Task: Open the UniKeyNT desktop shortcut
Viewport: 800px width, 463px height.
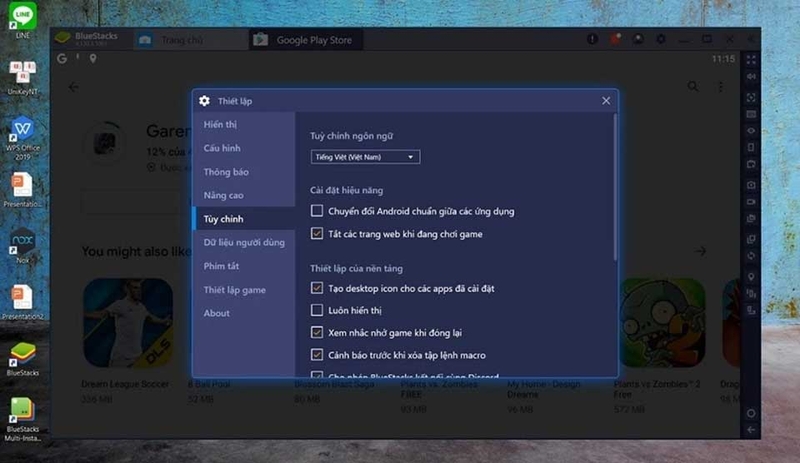Action: 22,78
